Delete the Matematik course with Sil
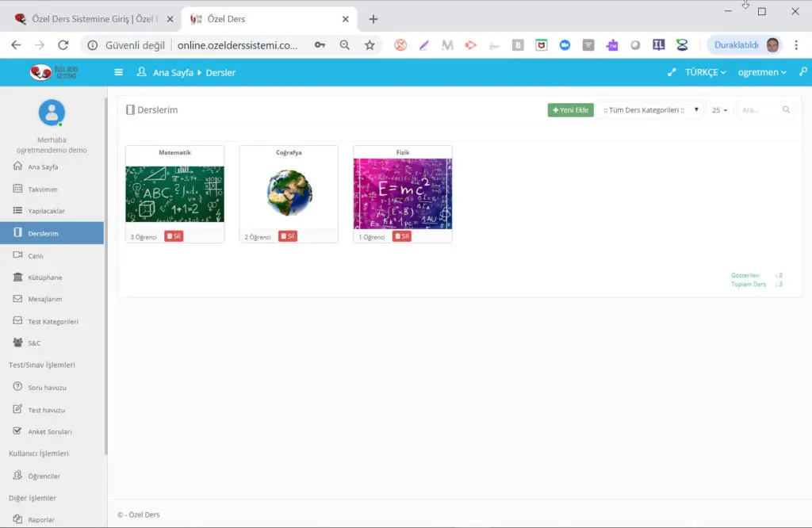The width and height of the screenshot is (812, 528). pyautogui.click(x=173, y=236)
